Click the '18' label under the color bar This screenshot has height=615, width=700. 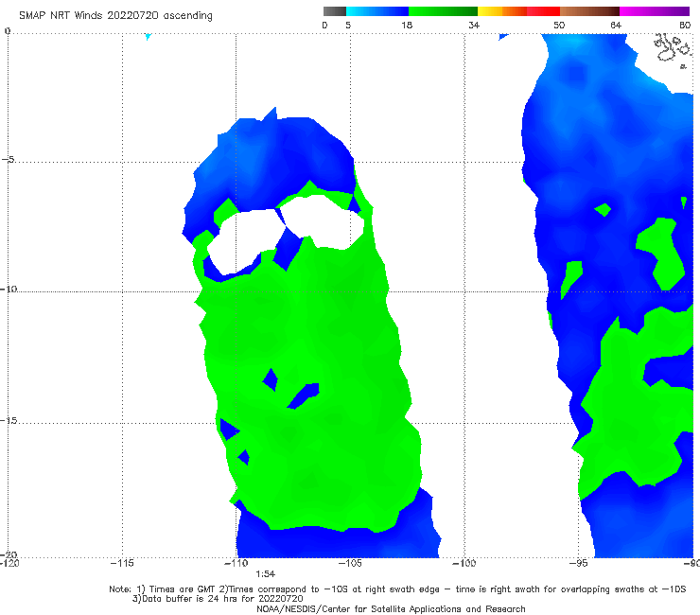pos(407,25)
